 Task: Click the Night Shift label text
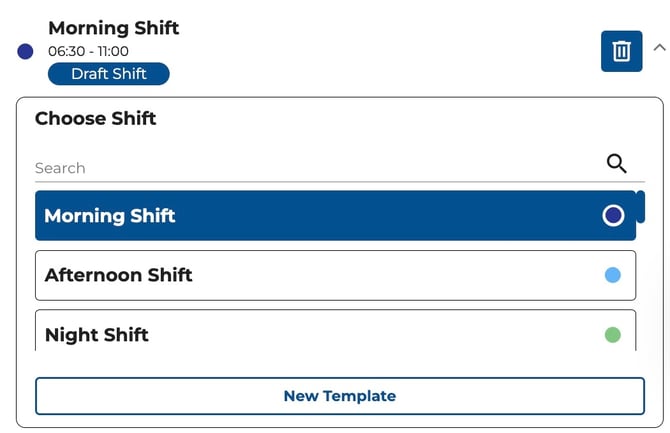click(x=97, y=334)
